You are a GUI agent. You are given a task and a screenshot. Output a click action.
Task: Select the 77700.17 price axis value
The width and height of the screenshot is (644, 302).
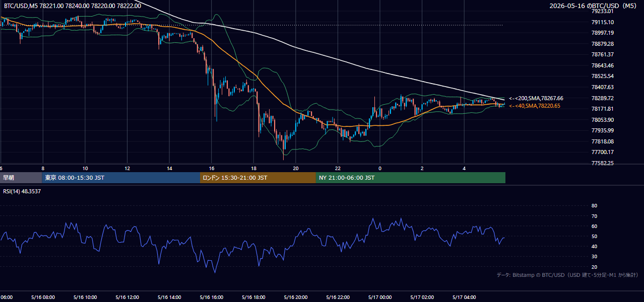(x=602, y=152)
